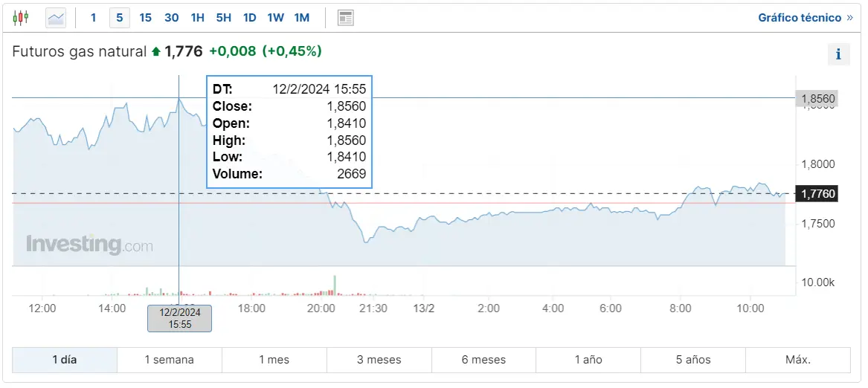
Task: Click the 12/2/2024 15:55 time marker
Action: click(x=179, y=318)
